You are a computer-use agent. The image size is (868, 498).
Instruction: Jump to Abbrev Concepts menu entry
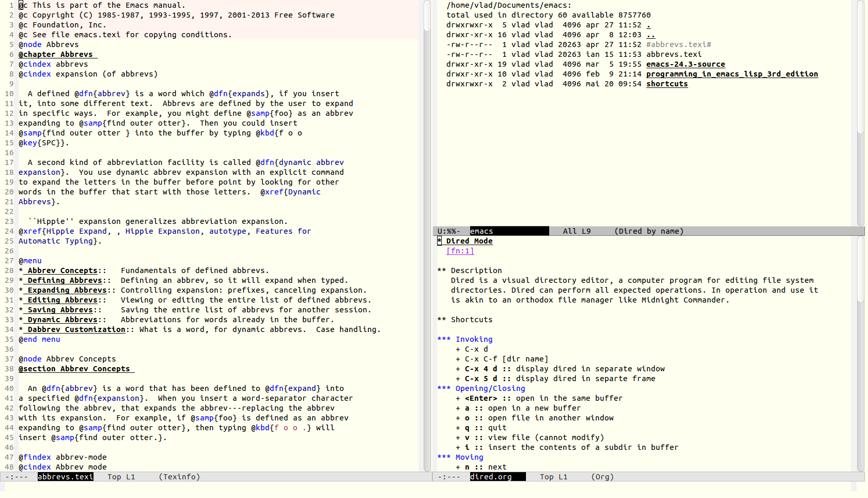click(x=62, y=270)
